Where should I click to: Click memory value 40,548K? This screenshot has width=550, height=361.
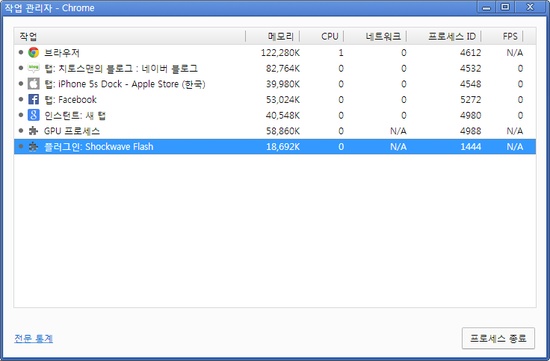click(283, 115)
